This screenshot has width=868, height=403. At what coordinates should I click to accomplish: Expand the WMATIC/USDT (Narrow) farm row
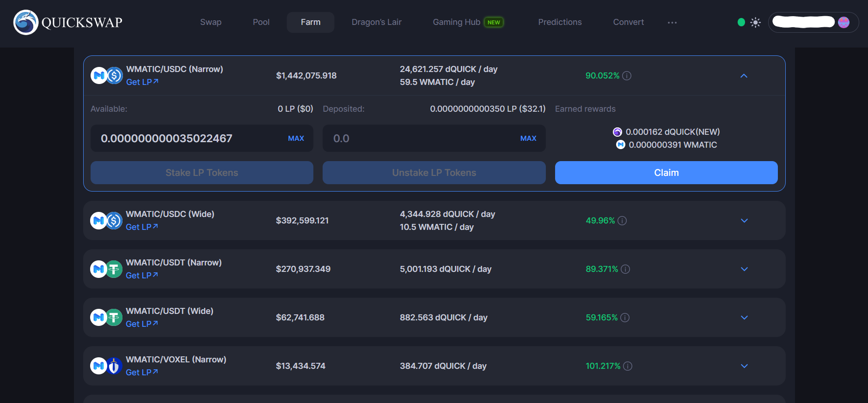744,269
